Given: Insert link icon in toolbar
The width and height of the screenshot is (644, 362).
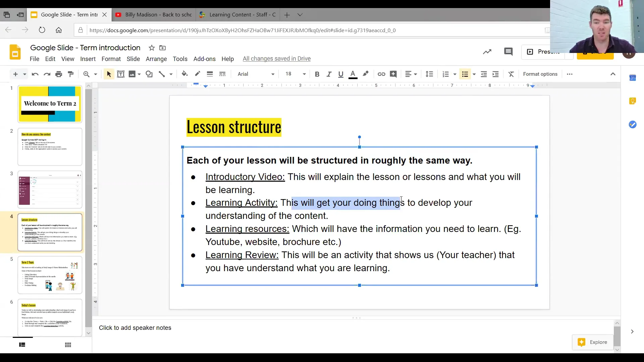Looking at the screenshot, I should (381, 74).
